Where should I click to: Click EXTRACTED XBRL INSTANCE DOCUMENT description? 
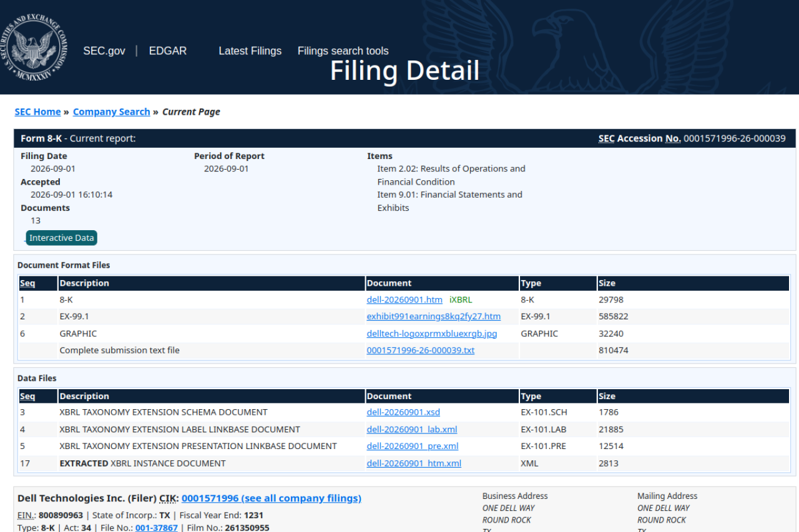click(x=143, y=463)
